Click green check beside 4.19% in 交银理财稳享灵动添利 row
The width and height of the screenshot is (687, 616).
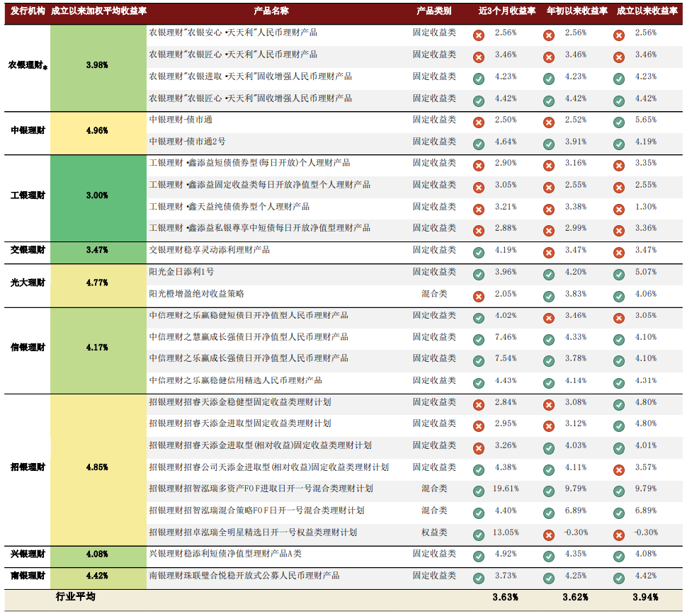tap(479, 253)
